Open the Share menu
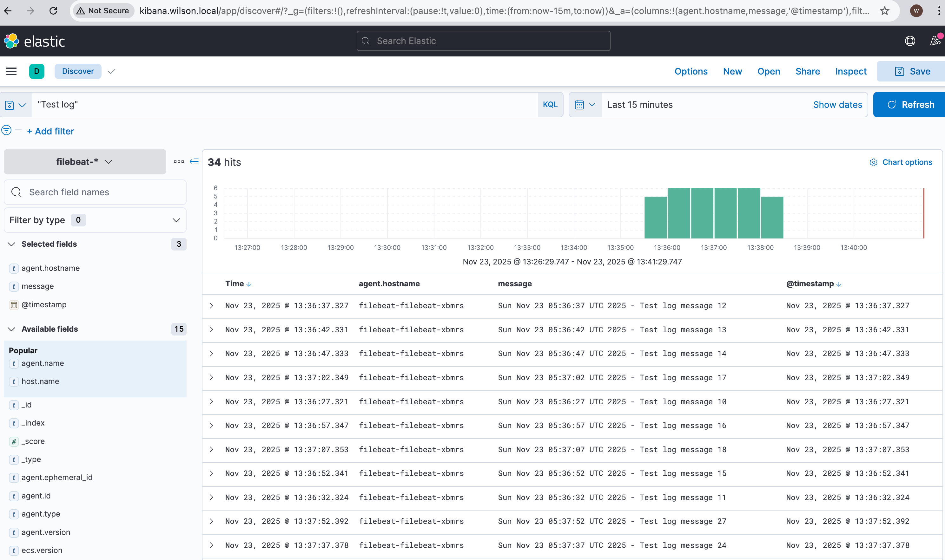This screenshot has height=560, width=945. (808, 71)
